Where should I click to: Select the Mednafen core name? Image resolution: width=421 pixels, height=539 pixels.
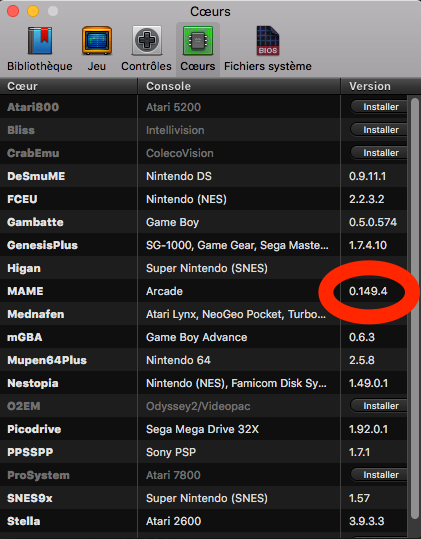coord(35,314)
